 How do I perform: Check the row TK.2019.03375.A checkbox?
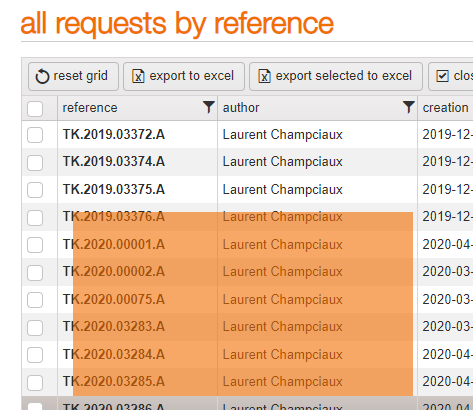[x=35, y=190]
